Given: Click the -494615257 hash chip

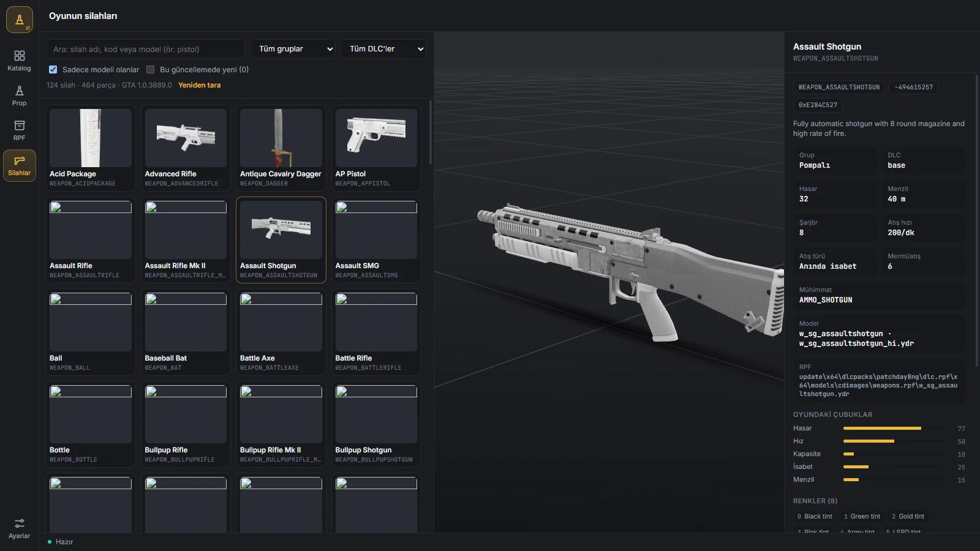Looking at the screenshot, I should click(x=914, y=88).
